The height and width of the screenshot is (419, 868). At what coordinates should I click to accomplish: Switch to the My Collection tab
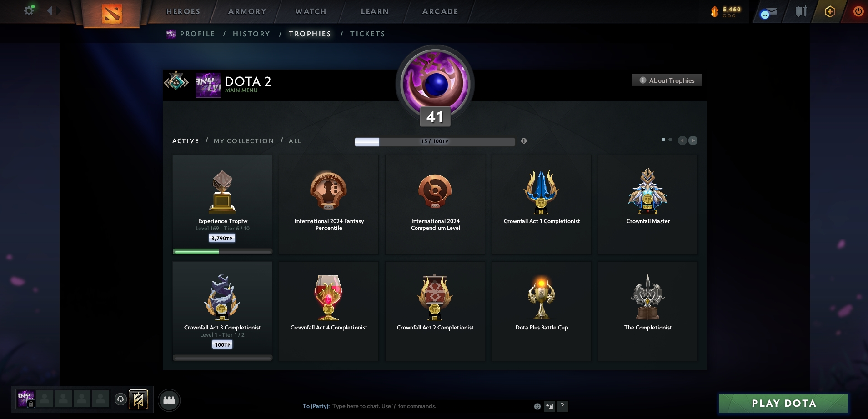coord(244,141)
